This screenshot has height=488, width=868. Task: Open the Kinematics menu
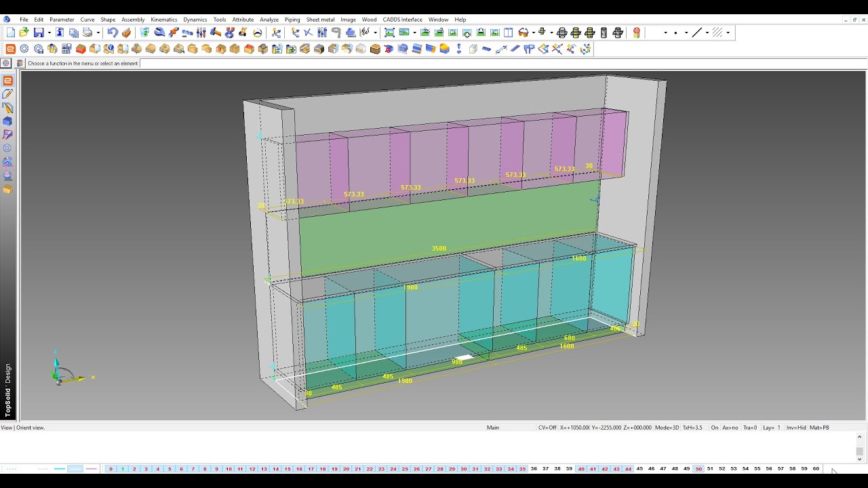click(163, 20)
